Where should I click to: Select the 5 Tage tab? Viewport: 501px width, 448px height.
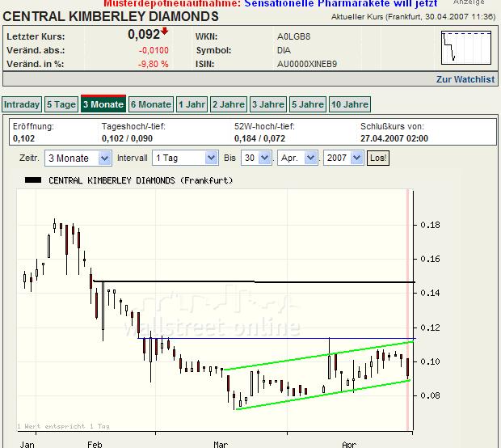(x=61, y=104)
